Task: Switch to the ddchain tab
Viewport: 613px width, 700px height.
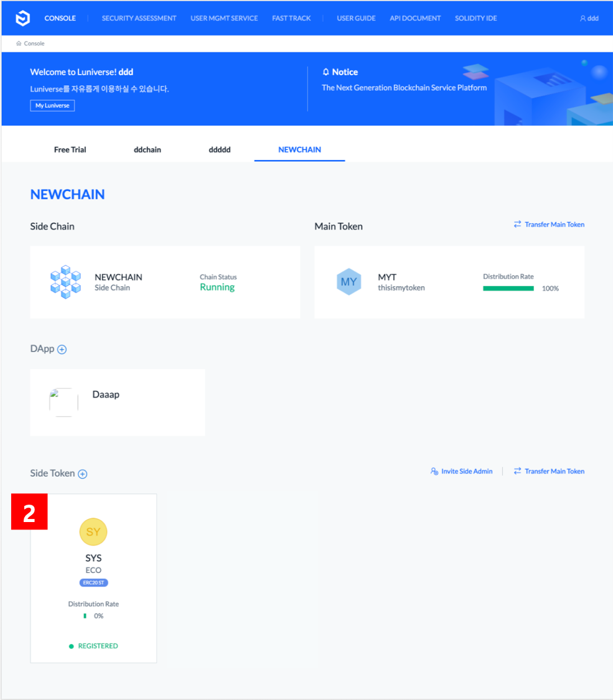Action: [147, 149]
